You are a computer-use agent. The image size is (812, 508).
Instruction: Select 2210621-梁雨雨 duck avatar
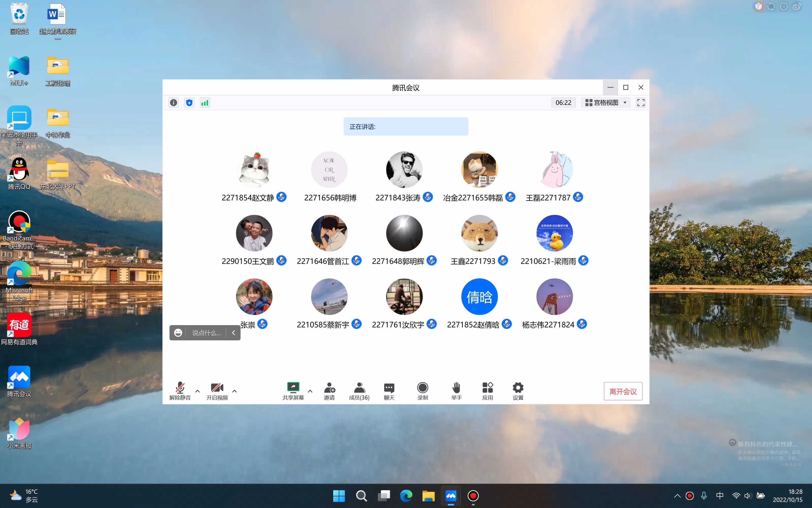click(555, 233)
